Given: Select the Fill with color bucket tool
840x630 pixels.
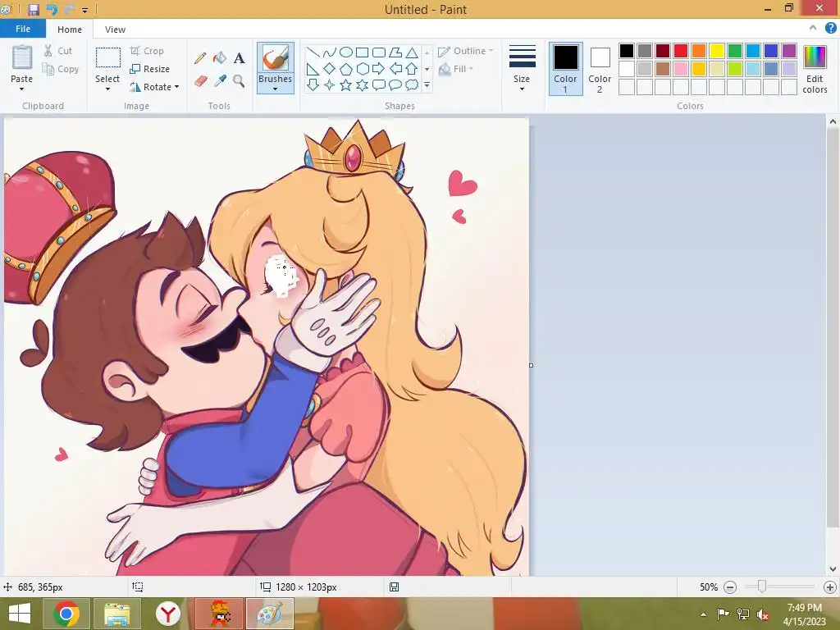Looking at the screenshot, I should point(220,58).
